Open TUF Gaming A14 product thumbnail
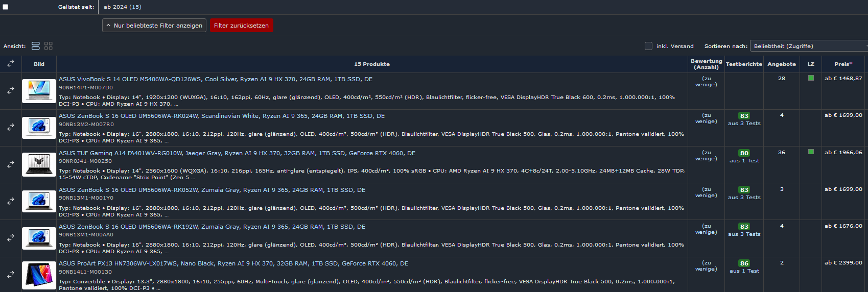The width and height of the screenshot is (868, 292). click(39, 164)
